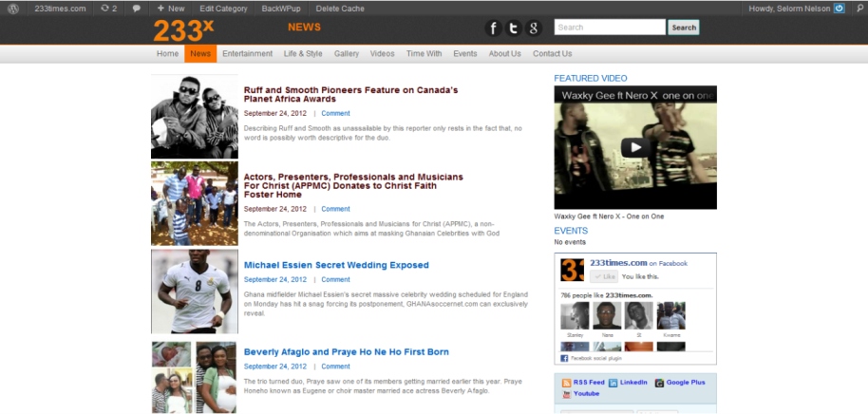This screenshot has width=868, height=414.
Task: Open the Entertainment section
Action: 248,54
